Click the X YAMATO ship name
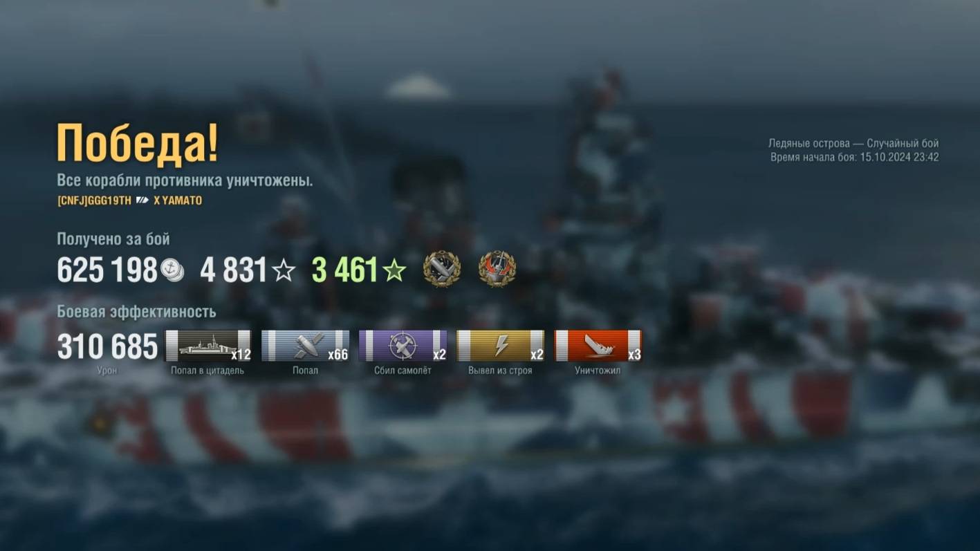Image resolution: width=980 pixels, height=551 pixels. pyautogui.click(x=178, y=200)
